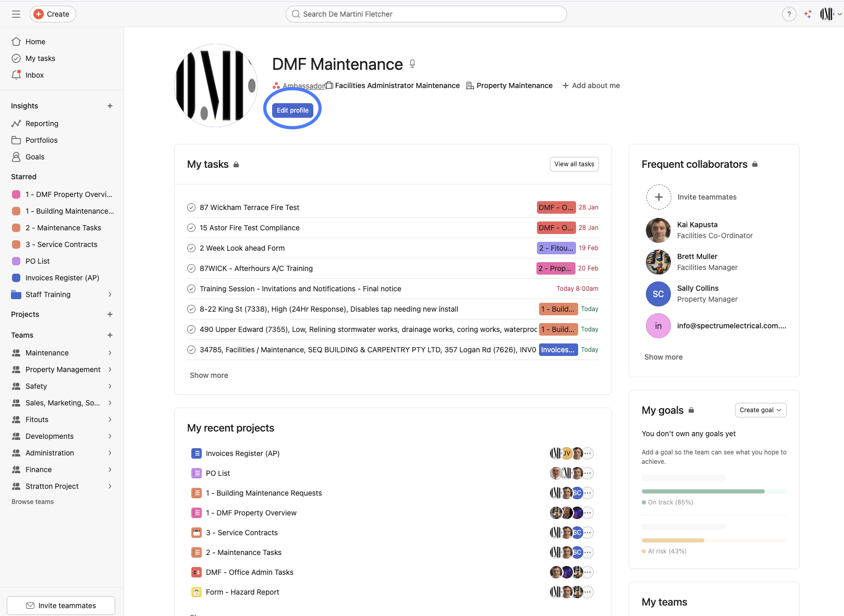Open the Portfolios folder icon
844x616 pixels.
pyautogui.click(x=16, y=140)
